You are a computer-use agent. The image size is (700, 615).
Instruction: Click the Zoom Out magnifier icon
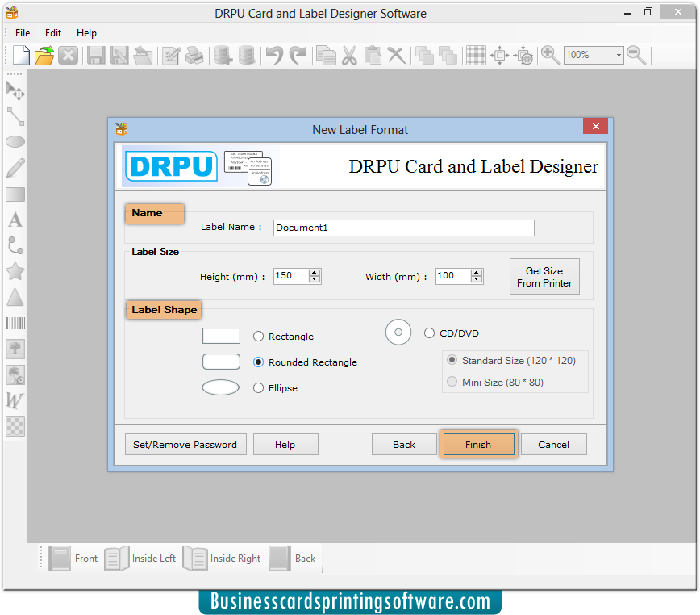click(x=636, y=56)
